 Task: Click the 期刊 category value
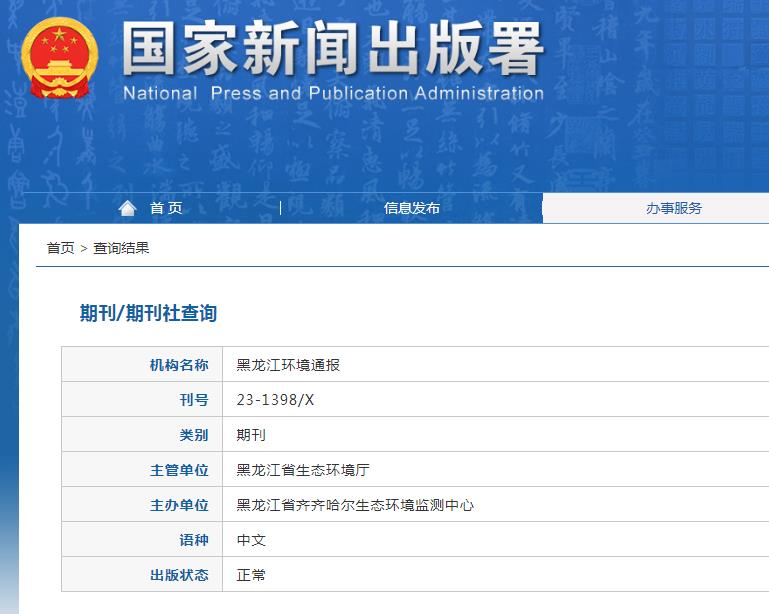(x=251, y=435)
